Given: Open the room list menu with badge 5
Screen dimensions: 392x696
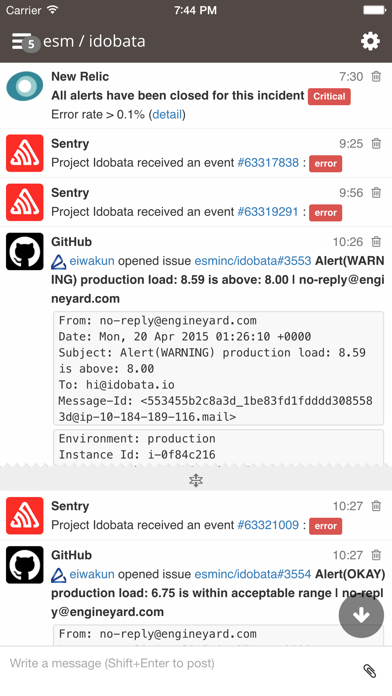Looking at the screenshot, I should point(25,42).
